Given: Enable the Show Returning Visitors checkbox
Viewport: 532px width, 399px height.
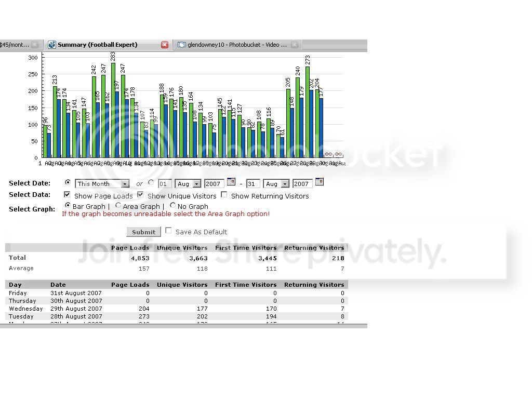Looking at the screenshot, I should tap(224, 195).
